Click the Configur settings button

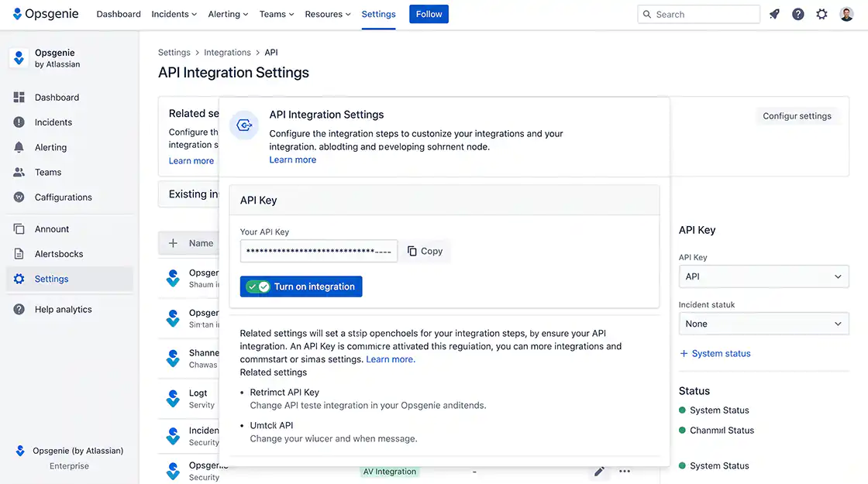[x=797, y=116]
